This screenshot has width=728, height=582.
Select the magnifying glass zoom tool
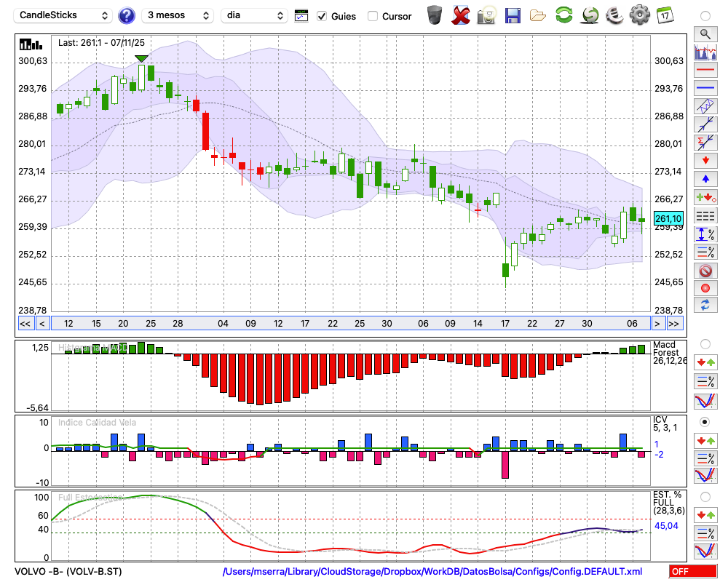tap(705, 33)
